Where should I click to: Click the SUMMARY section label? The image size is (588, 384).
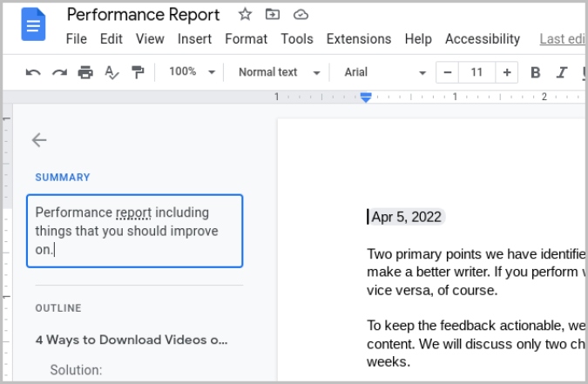pyautogui.click(x=63, y=178)
